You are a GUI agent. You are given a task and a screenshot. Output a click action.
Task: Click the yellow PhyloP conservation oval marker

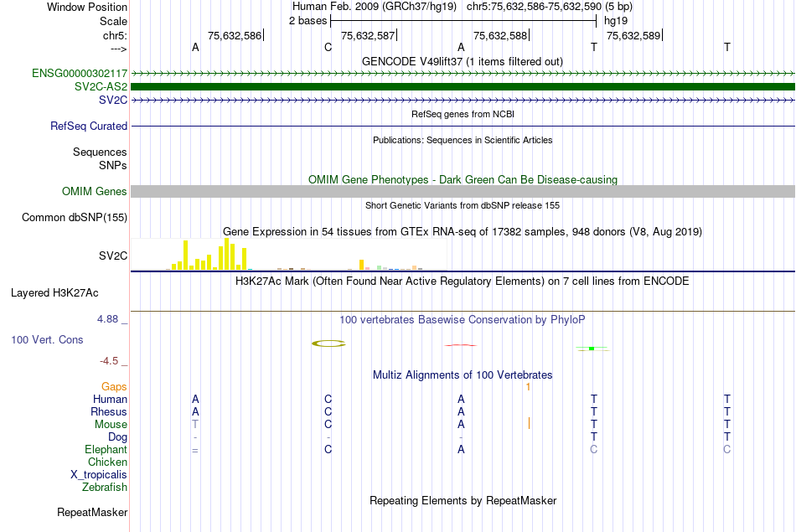coord(328,343)
